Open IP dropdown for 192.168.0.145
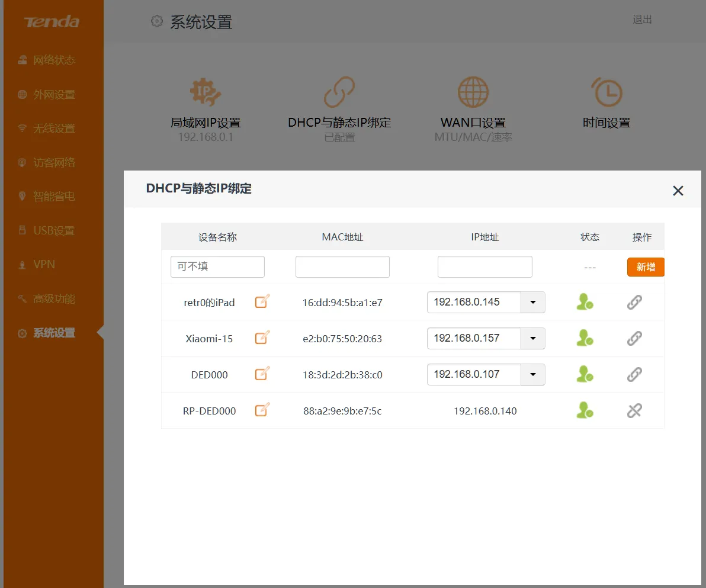706x588 pixels. (532, 302)
